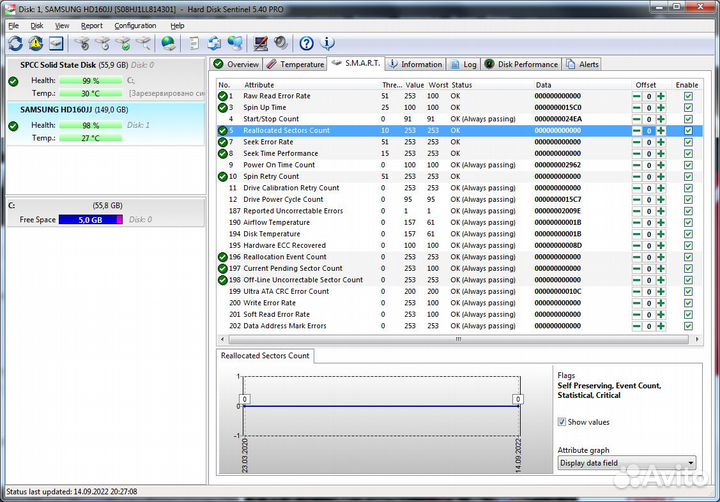Click the disk test icon with stethoscope
The height and width of the screenshot is (502, 720).
tap(83, 44)
